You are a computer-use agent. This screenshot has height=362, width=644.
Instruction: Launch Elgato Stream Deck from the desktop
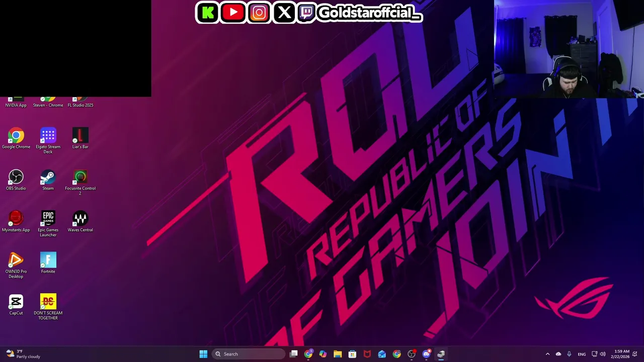[x=48, y=140]
